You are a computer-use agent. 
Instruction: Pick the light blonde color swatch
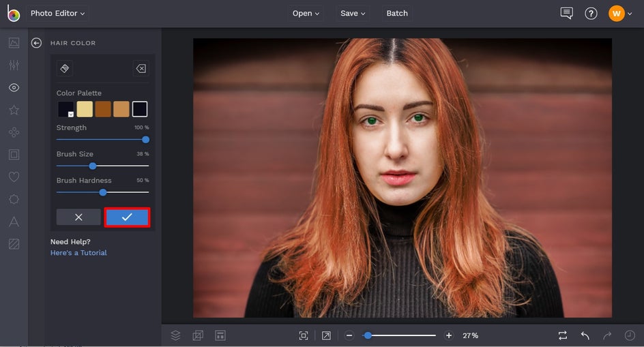pos(85,109)
